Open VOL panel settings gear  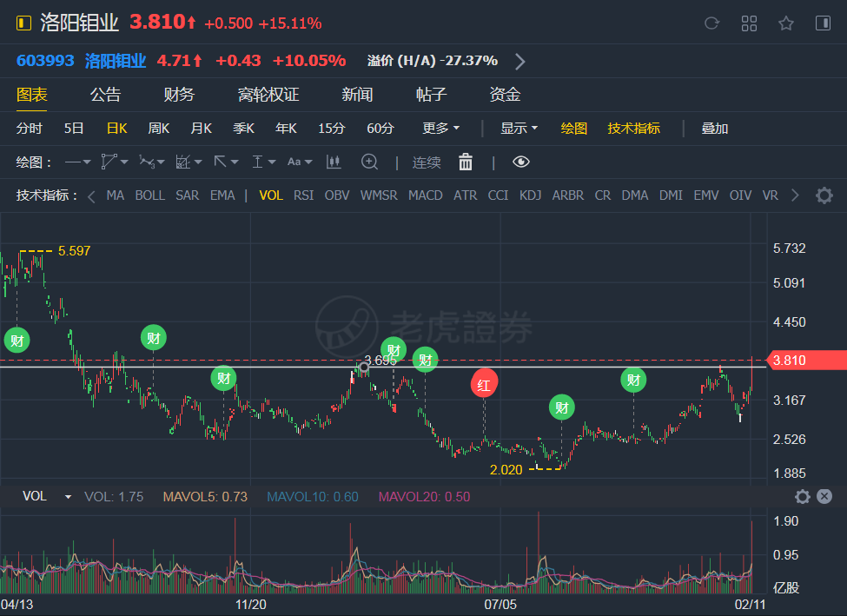pyautogui.click(x=803, y=497)
